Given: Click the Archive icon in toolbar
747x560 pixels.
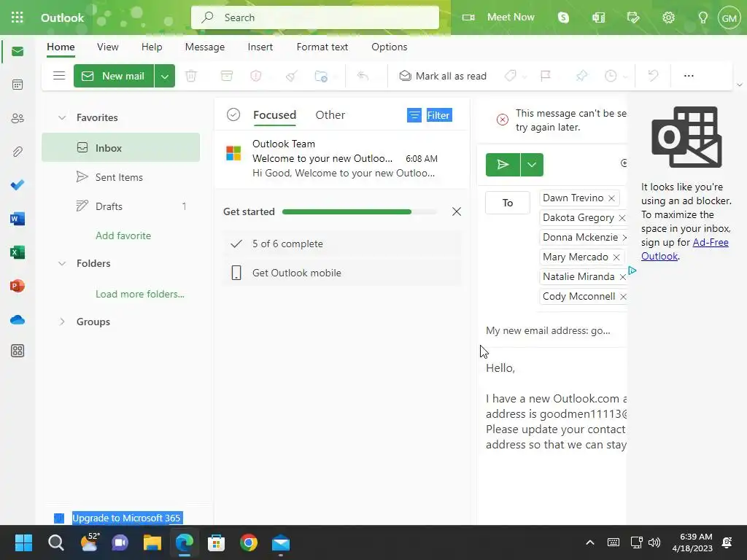Looking at the screenshot, I should point(227,76).
